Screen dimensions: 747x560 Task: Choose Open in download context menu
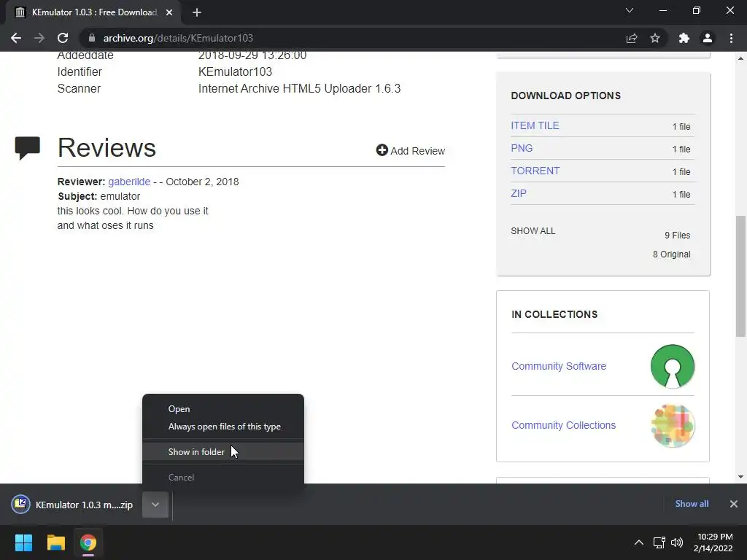pyautogui.click(x=223, y=408)
